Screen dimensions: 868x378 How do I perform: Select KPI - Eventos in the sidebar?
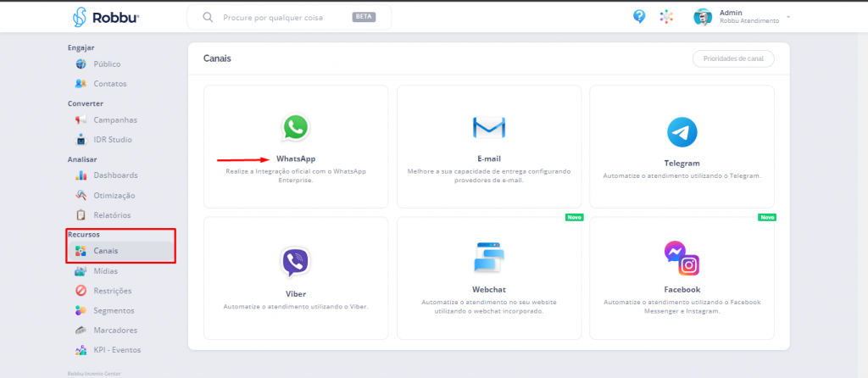pos(116,349)
